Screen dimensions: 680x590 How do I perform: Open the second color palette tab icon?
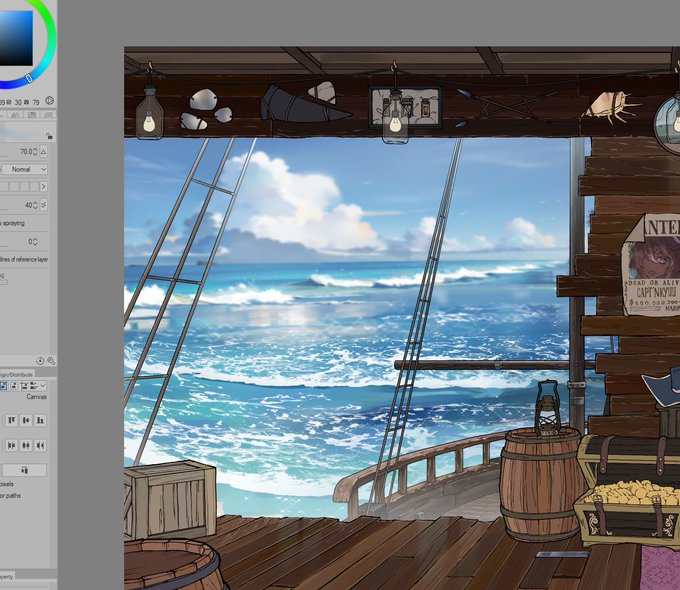pyautogui.click(x=32, y=115)
